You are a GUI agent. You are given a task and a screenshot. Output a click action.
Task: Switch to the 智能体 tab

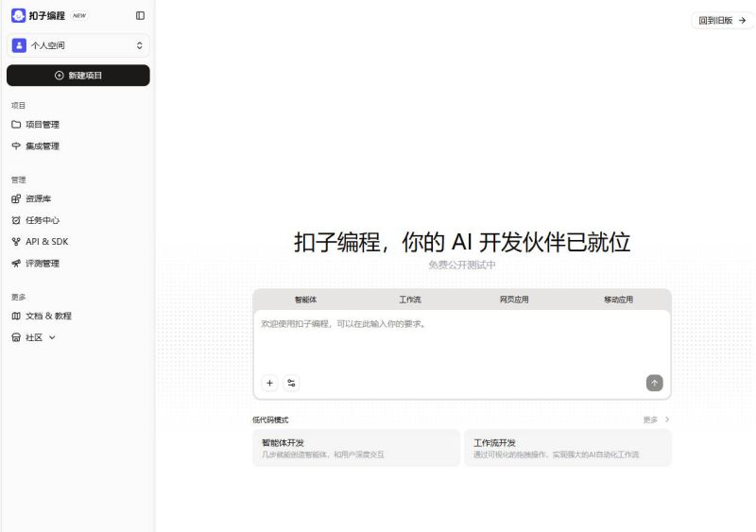(305, 300)
